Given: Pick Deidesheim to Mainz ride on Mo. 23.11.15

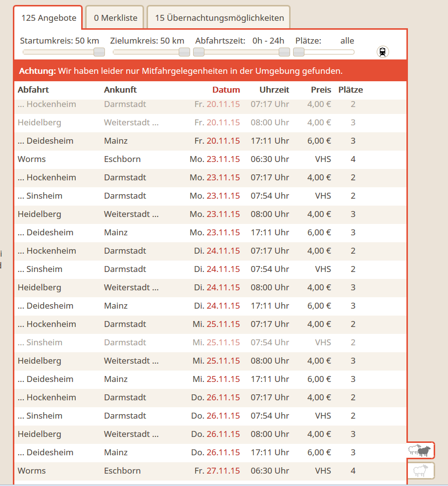Looking at the screenshot, I should [x=210, y=232].
